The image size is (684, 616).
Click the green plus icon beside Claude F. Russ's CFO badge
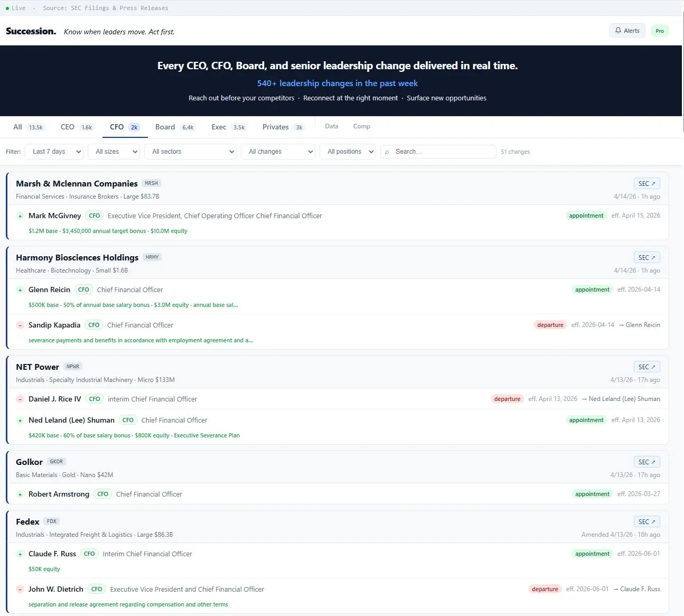click(x=20, y=554)
